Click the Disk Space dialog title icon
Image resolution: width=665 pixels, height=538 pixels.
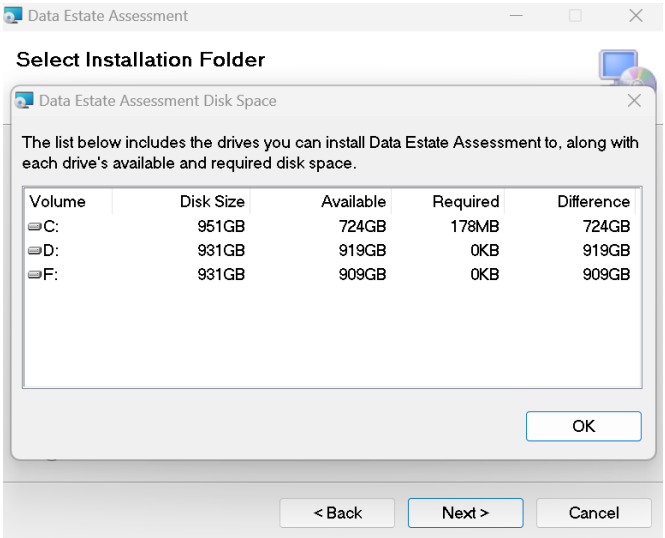point(24,101)
